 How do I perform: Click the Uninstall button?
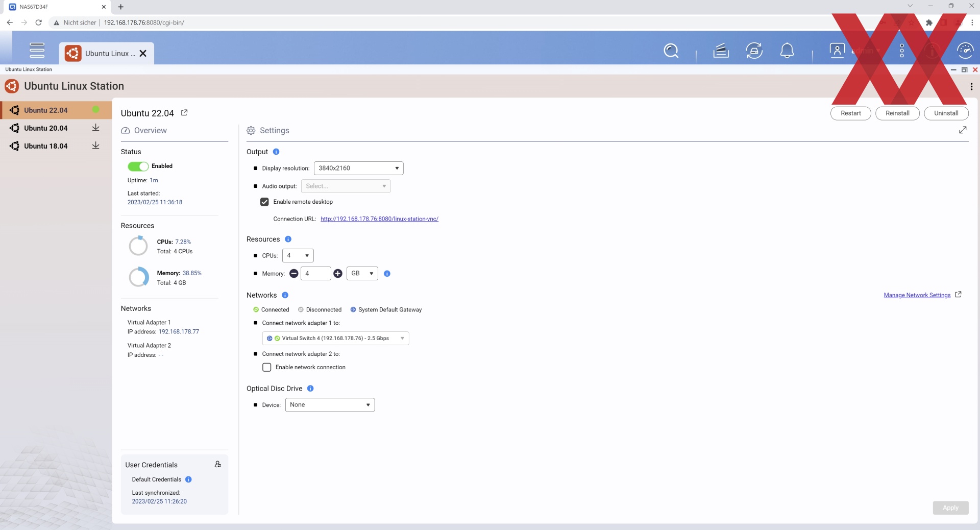[946, 113]
